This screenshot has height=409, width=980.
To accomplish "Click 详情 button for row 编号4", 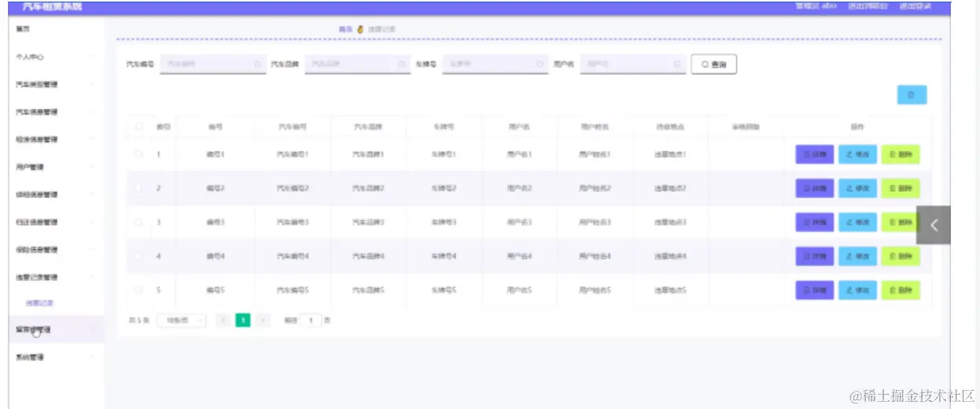I will (815, 256).
